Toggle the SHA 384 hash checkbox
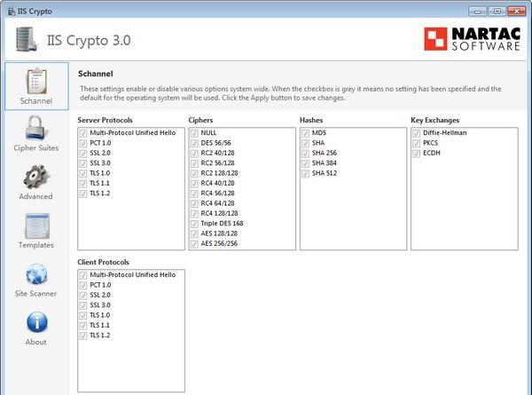 click(305, 163)
